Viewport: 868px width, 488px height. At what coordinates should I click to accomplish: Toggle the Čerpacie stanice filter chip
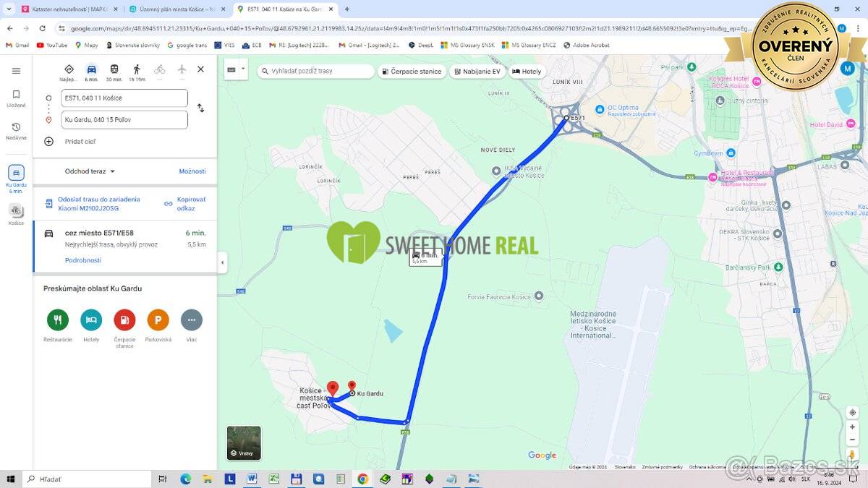(x=412, y=72)
